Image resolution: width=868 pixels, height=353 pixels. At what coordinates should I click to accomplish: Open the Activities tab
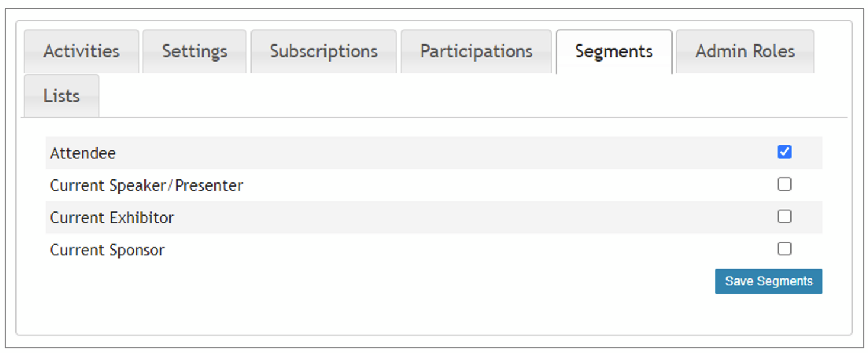point(81,52)
